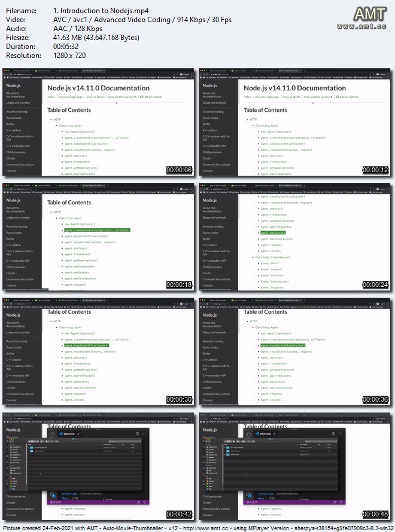Click agent.requests link in the 00:00:42 frame
395x532 pixels.
click(x=75, y=509)
